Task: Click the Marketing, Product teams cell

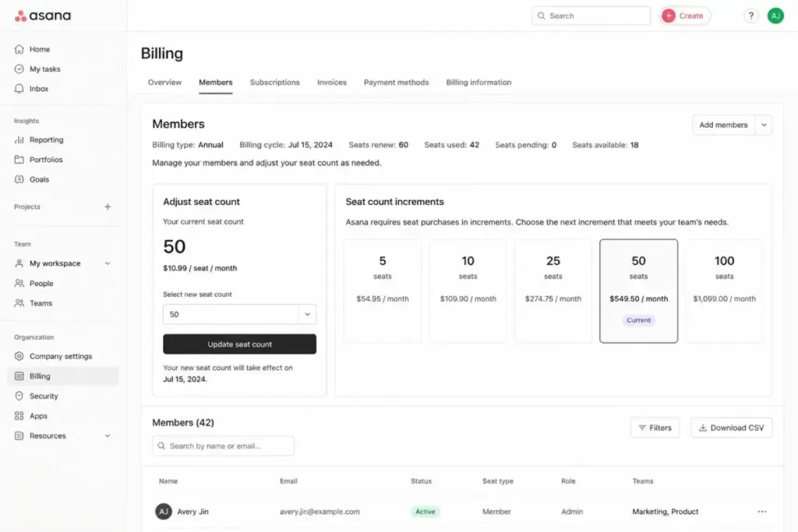Action: coord(666,512)
